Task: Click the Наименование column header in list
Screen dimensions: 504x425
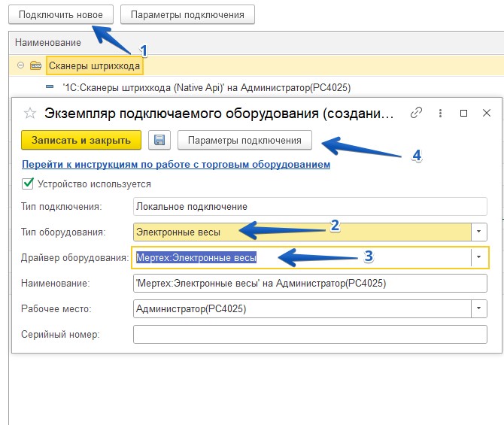Action: point(48,43)
